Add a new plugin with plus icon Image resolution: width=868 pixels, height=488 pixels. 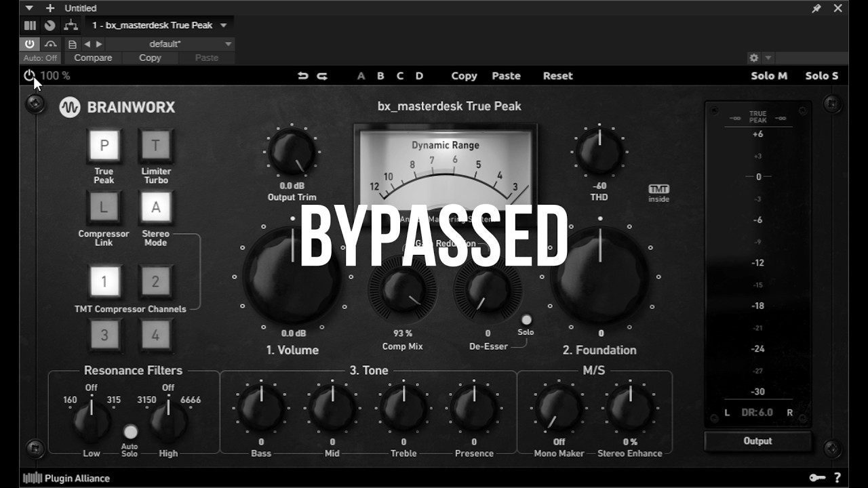click(x=50, y=8)
